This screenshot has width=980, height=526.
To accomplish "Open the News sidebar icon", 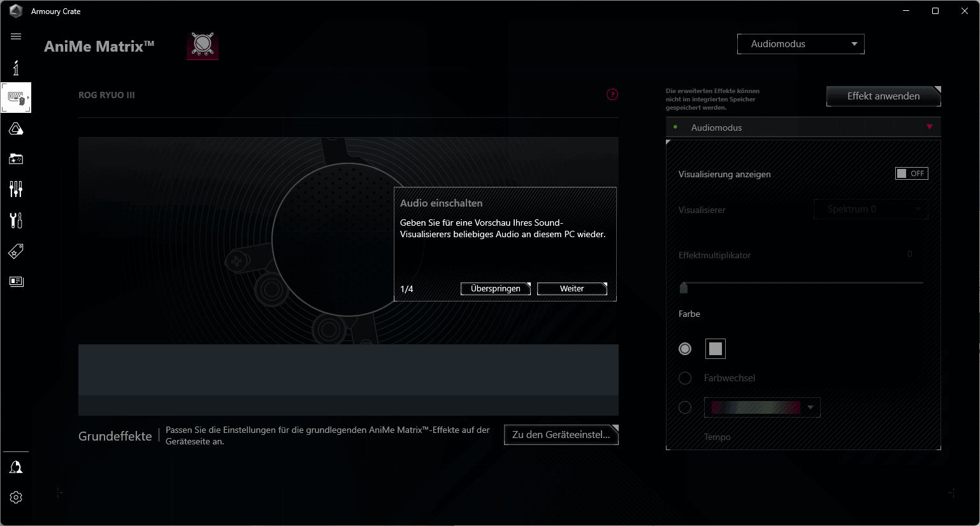I will [16, 281].
